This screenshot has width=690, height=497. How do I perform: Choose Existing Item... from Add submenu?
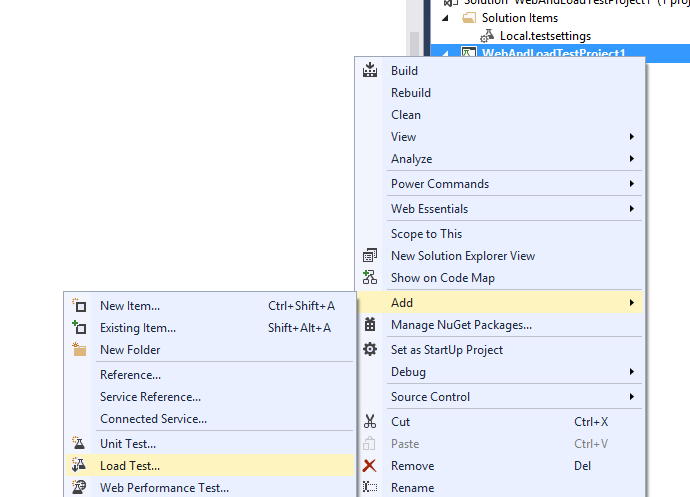click(x=138, y=328)
